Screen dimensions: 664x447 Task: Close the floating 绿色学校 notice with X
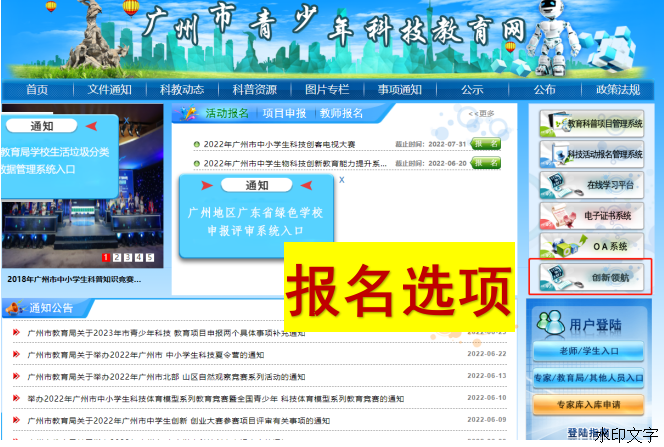341,181
